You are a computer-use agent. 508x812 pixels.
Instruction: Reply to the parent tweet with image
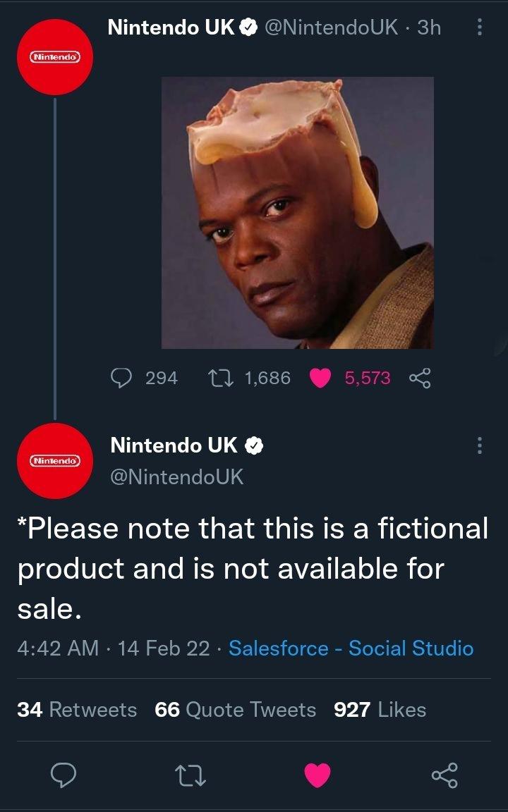(124, 379)
